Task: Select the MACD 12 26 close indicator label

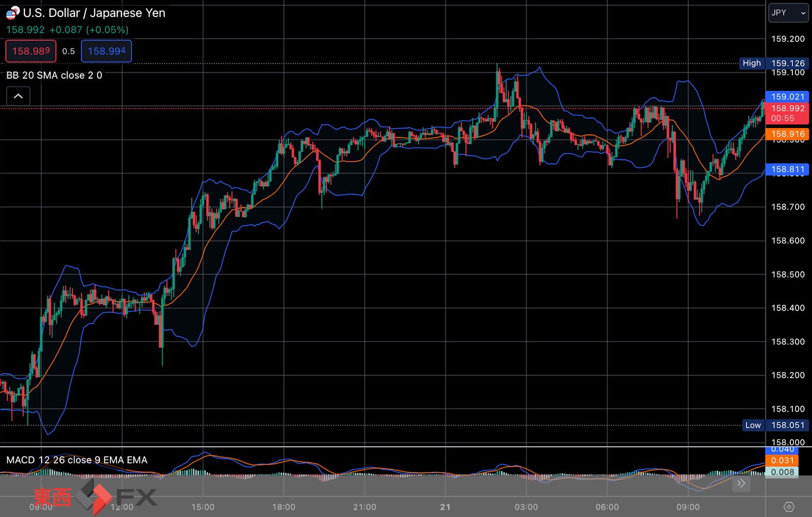Action: (x=77, y=460)
